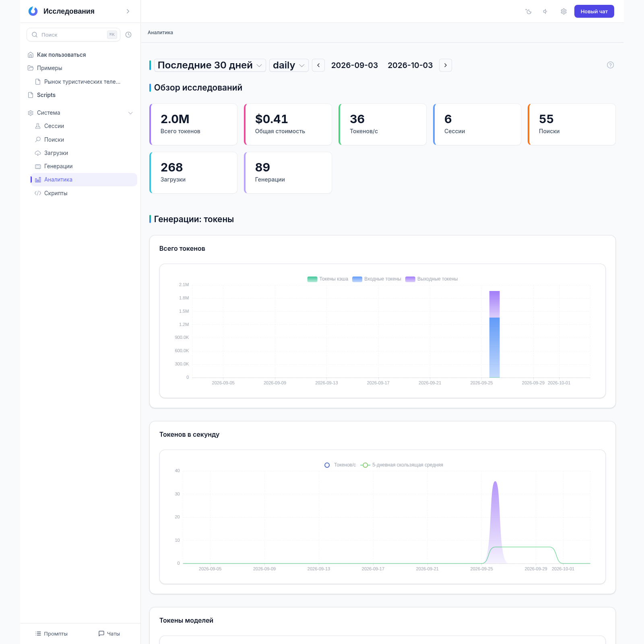The image size is (644, 644).
Task: Open Последние 30 дней period dropdown
Action: pyautogui.click(x=210, y=65)
